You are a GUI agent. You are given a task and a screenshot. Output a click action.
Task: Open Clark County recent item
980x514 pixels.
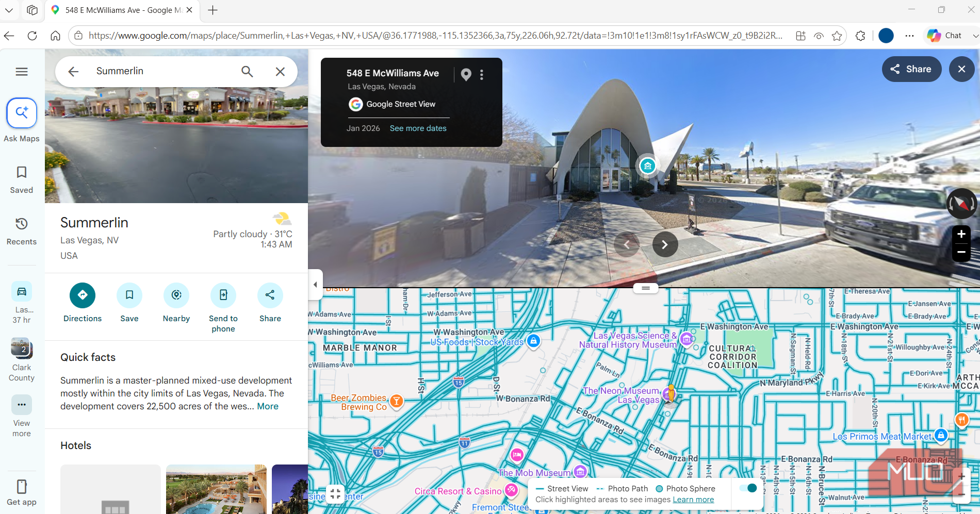(x=22, y=360)
